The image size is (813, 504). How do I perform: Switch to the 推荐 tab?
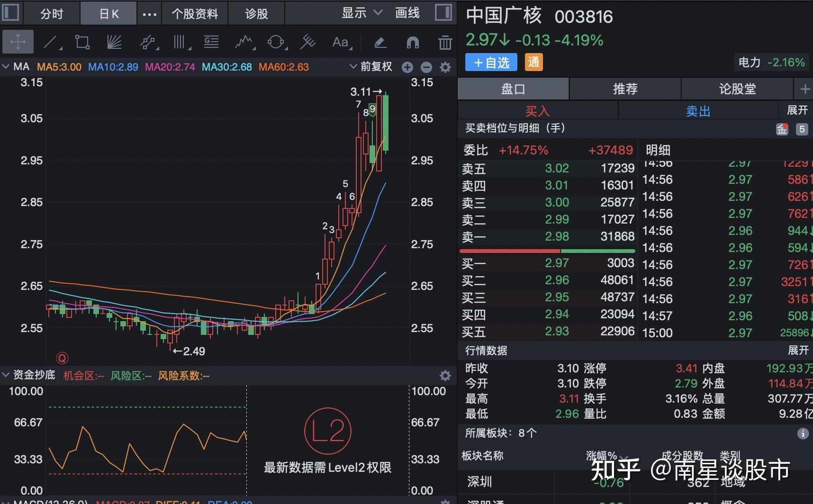click(625, 89)
